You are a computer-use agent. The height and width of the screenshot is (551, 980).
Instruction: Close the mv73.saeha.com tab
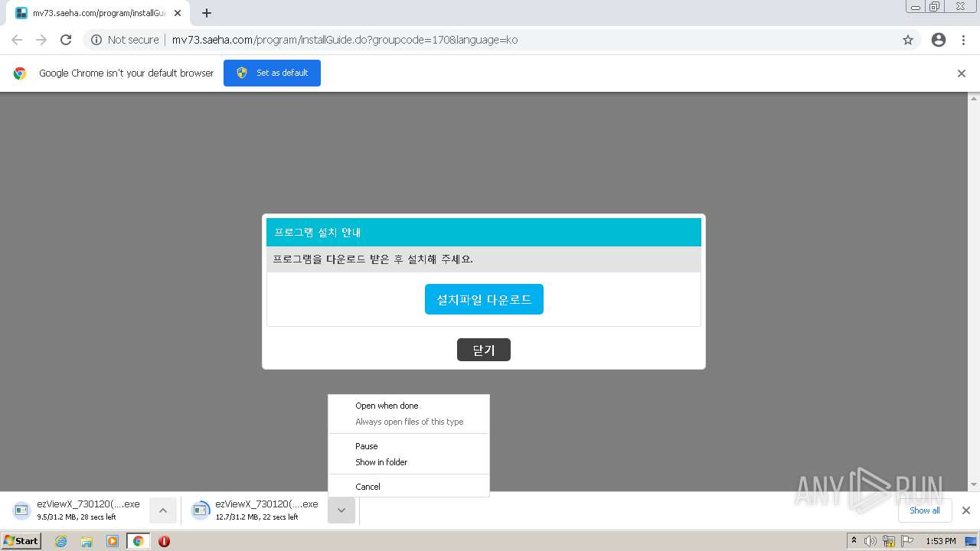click(x=178, y=13)
